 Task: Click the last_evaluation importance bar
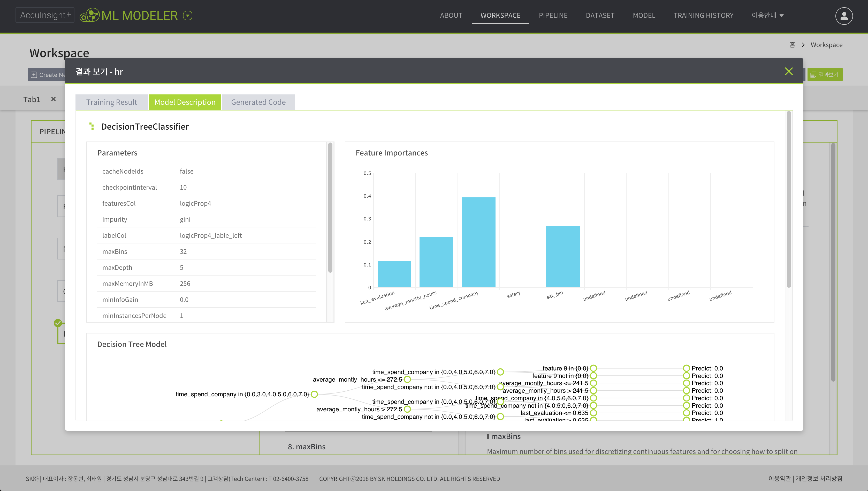(x=394, y=274)
